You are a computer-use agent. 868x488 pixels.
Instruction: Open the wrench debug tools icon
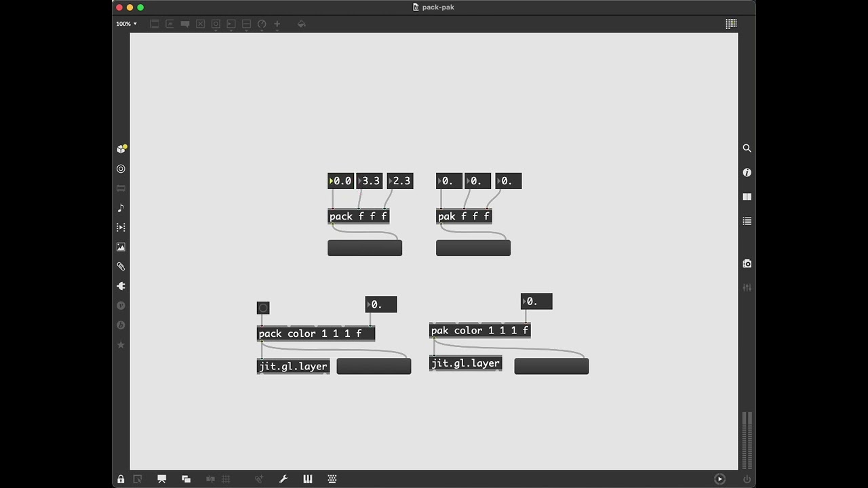pyautogui.click(x=283, y=479)
